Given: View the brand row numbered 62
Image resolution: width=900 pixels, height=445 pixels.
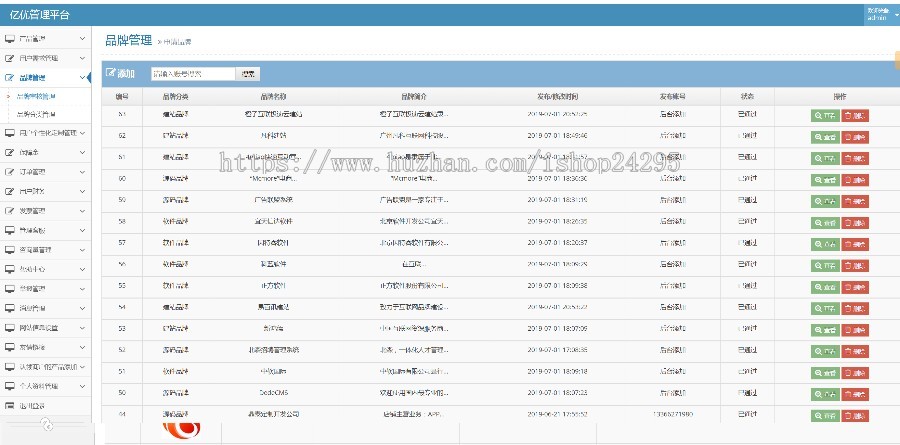Looking at the screenshot, I should [825, 137].
